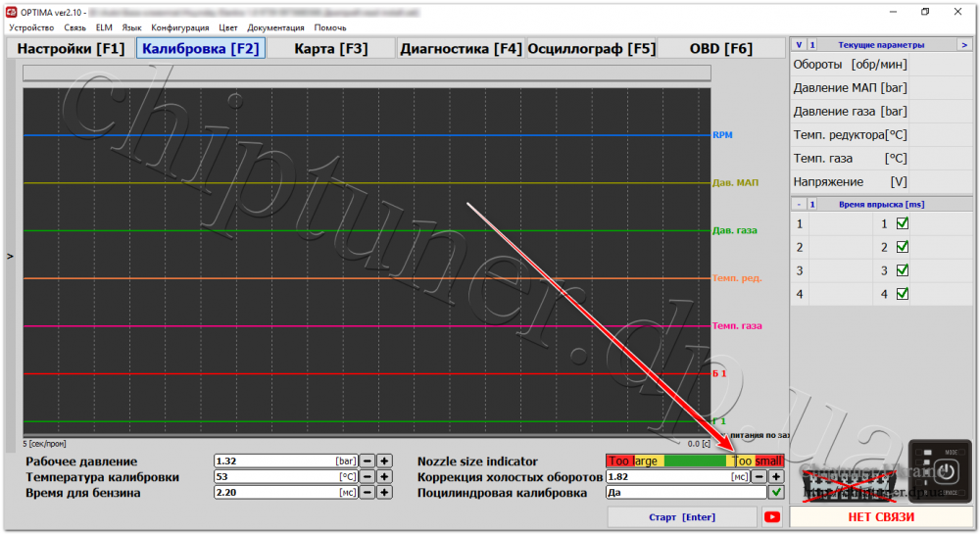This screenshot has width=980, height=534.
Task: Open the Связь menu
Action: [x=75, y=27]
